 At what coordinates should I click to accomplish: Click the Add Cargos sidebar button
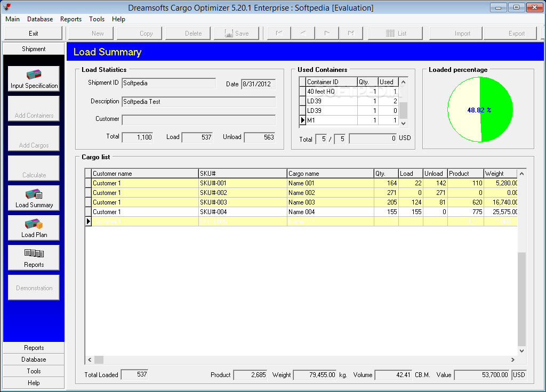click(34, 138)
